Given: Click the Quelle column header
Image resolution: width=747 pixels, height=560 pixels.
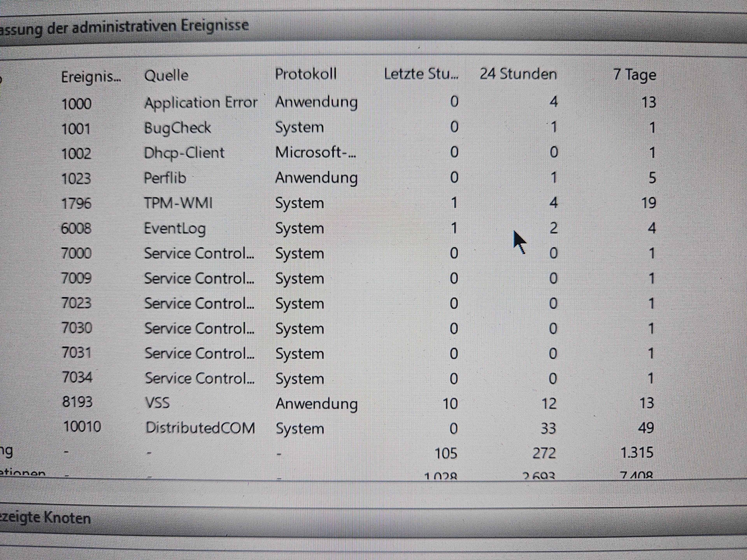Looking at the screenshot, I should [x=166, y=75].
